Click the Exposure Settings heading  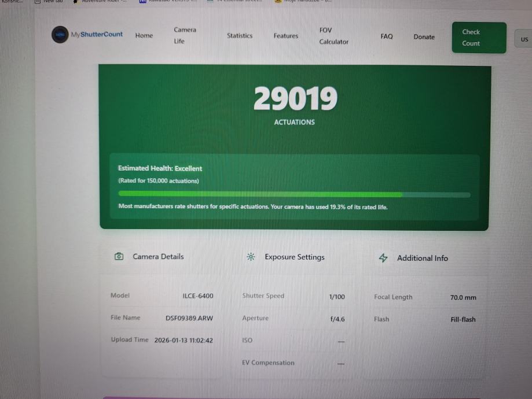tap(295, 257)
